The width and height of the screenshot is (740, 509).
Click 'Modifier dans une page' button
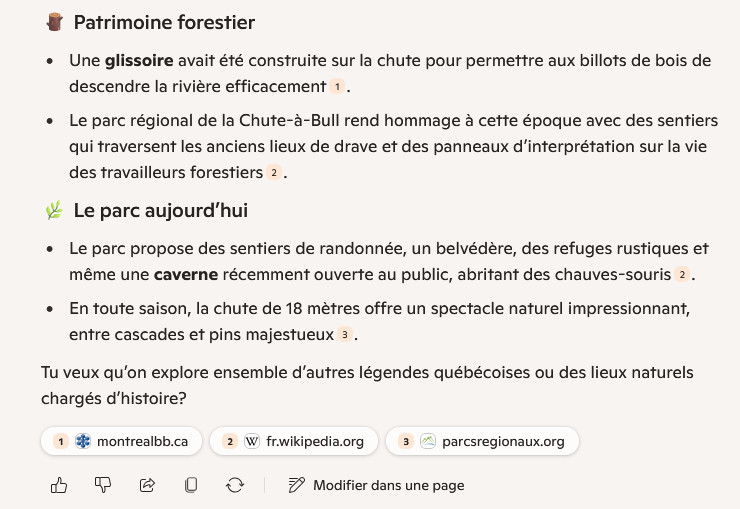tap(376, 485)
